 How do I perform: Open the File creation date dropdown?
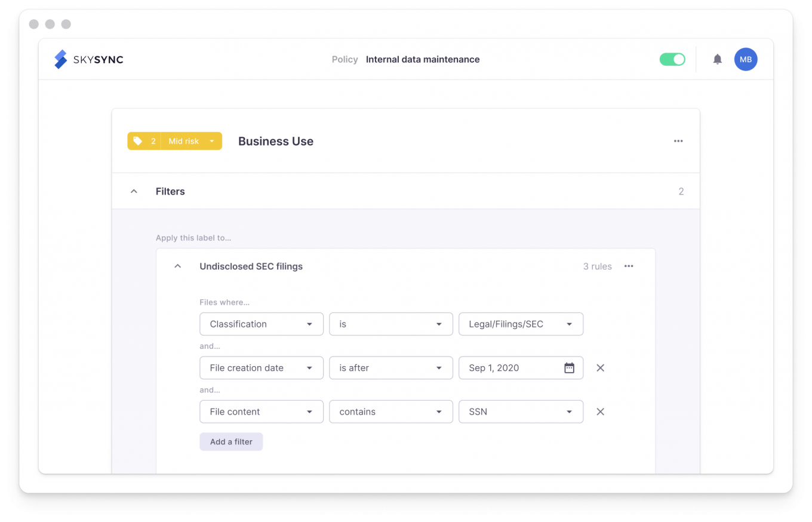262,368
